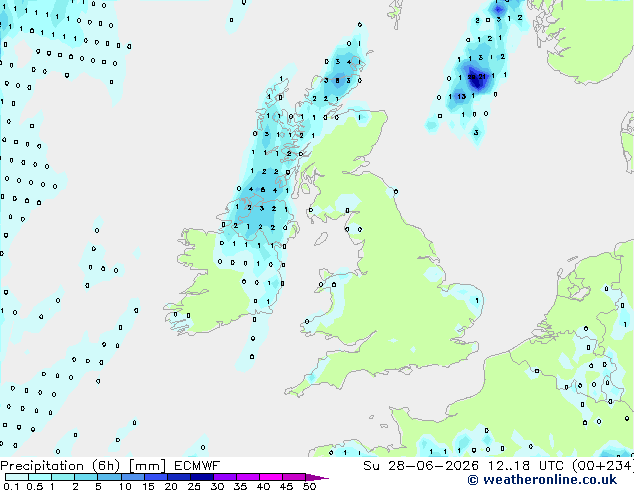This screenshot has width=634, height=490.
Task: Click the legend label '25'
Action: pyautogui.click(x=194, y=486)
